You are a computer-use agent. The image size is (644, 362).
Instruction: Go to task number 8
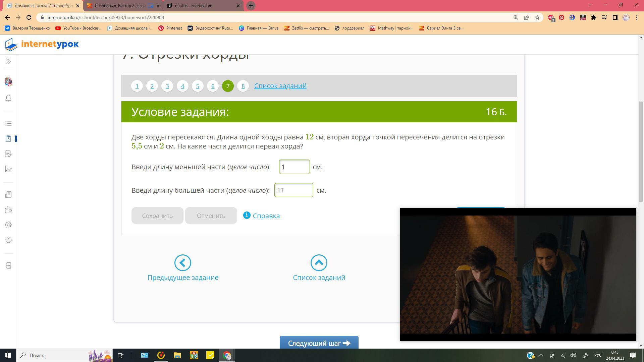(x=243, y=86)
